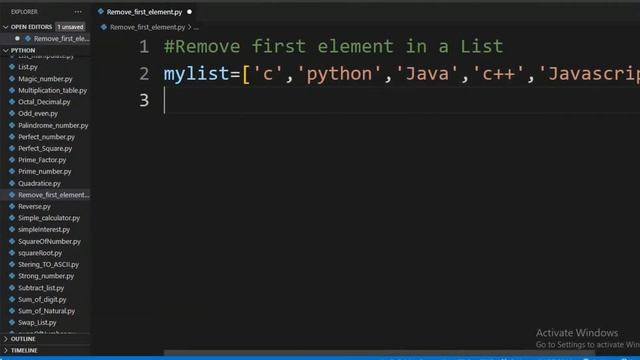The image size is (640, 360).
Task: Open the Explorer more actions ellipsis
Action: 78,12
